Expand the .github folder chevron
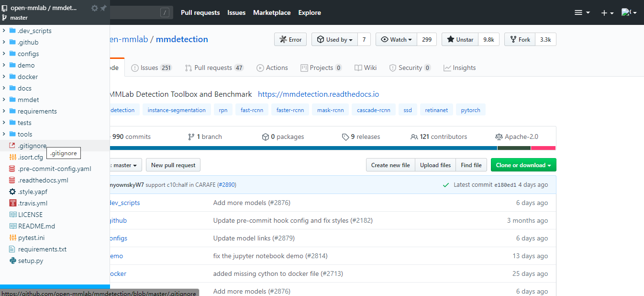Viewport: 644px width, 296px height. tap(4, 42)
